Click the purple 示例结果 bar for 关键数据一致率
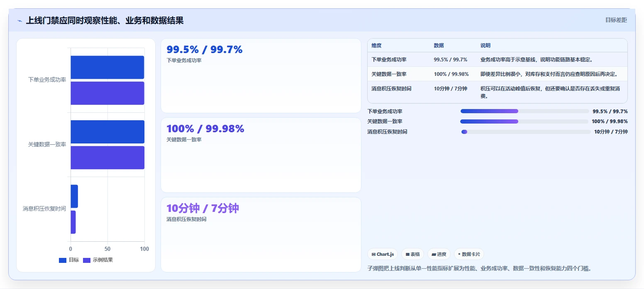This screenshot has height=289, width=644. point(107,158)
